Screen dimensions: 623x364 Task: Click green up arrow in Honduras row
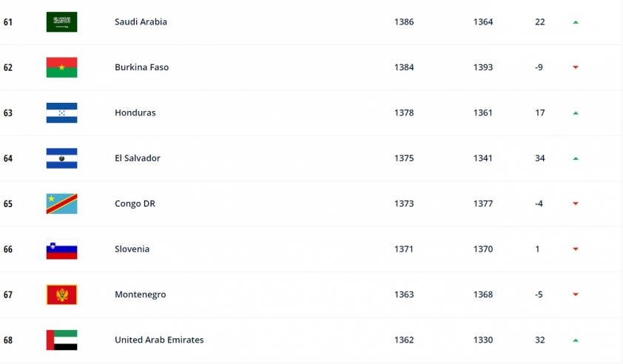tap(576, 113)
